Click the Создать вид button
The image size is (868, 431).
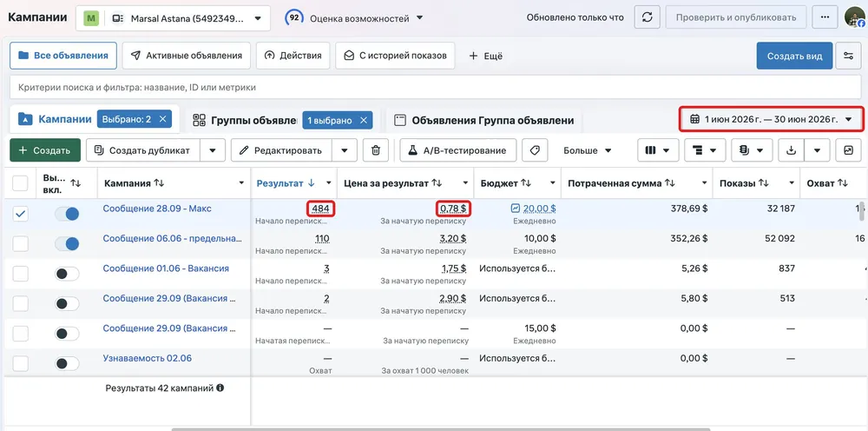pyautogui.click(x=794, y=56)
